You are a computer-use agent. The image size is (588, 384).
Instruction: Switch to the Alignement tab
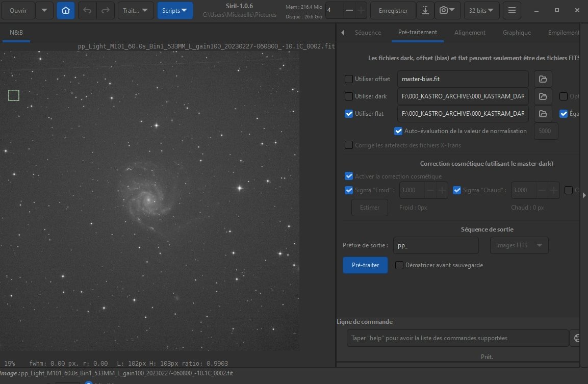[x=470, y=33]
